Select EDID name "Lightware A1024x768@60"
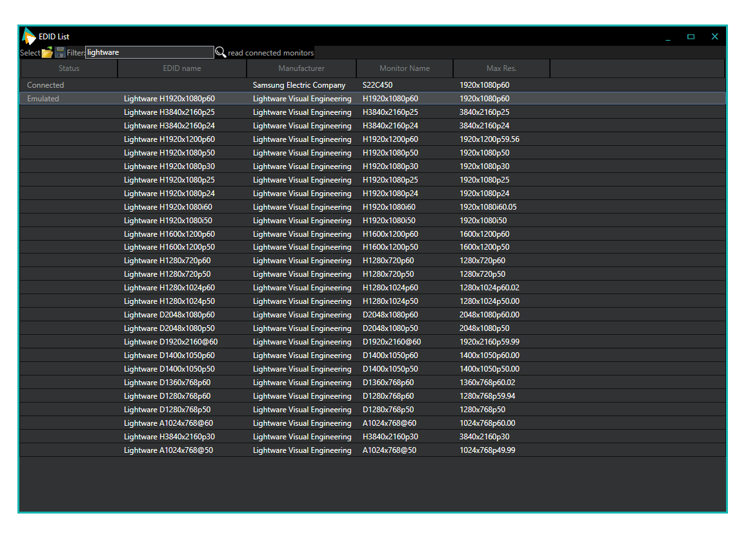 (x=168, y=424)
